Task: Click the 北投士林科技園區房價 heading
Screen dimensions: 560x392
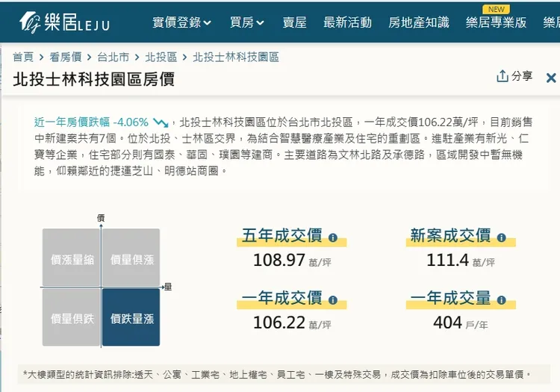Action: point(93,79)
